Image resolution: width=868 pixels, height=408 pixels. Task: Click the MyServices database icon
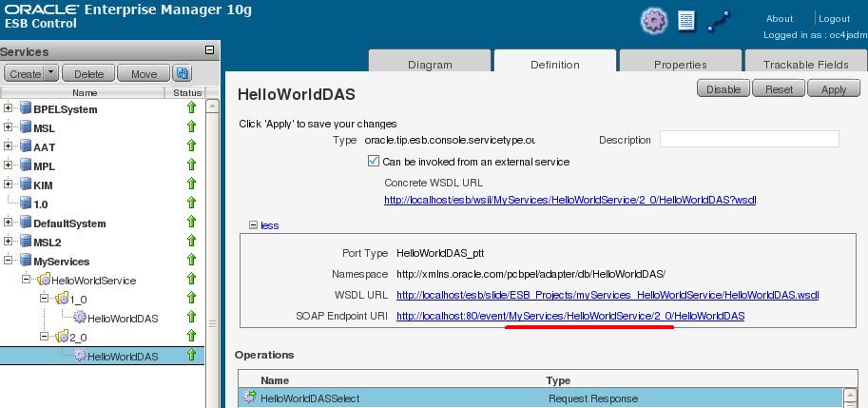(x=26, y=261)
